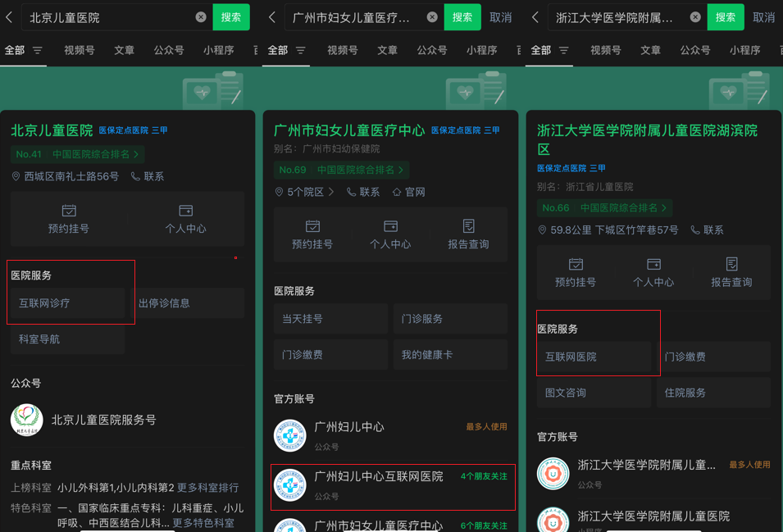Go back from the Guangzhou search screen
Image resolution: width=783 pixels, height=532 pixels.
272,17
